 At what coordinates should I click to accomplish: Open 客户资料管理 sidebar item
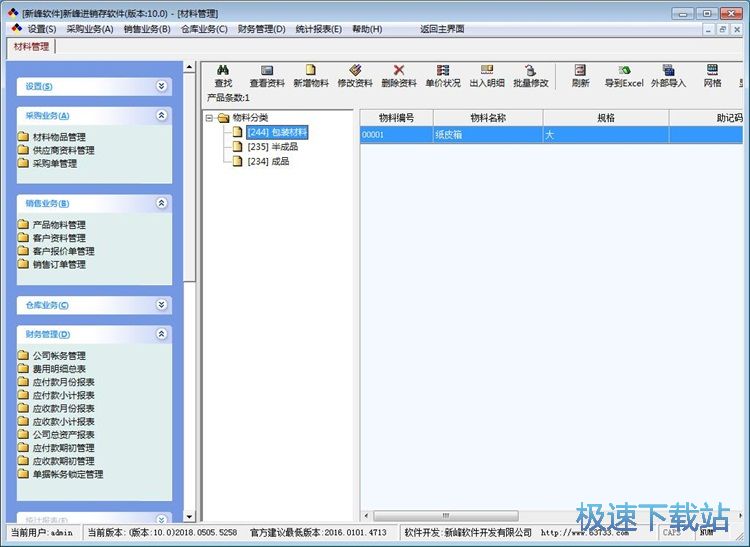point(52,238)
